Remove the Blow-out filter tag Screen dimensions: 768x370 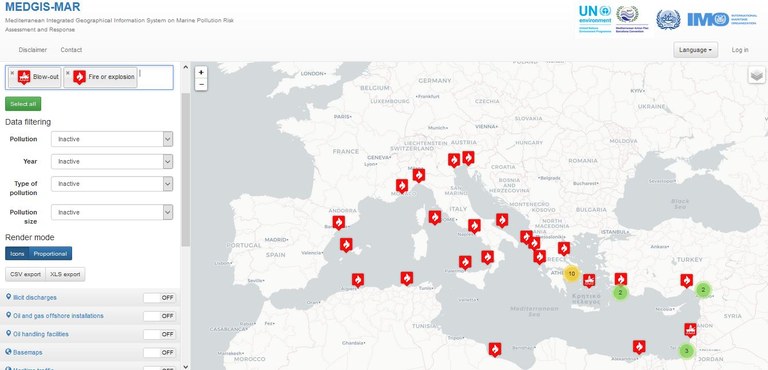click(12, 73)
